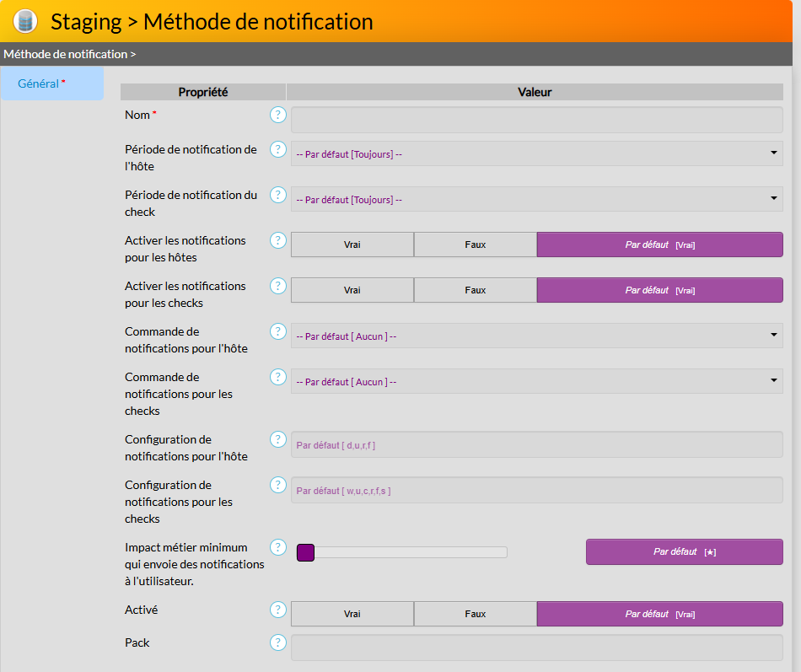Click the Staging database icon in header
The width and height of the screenshot is (801, 672).
pyautogui.click(x=26, y=20)
